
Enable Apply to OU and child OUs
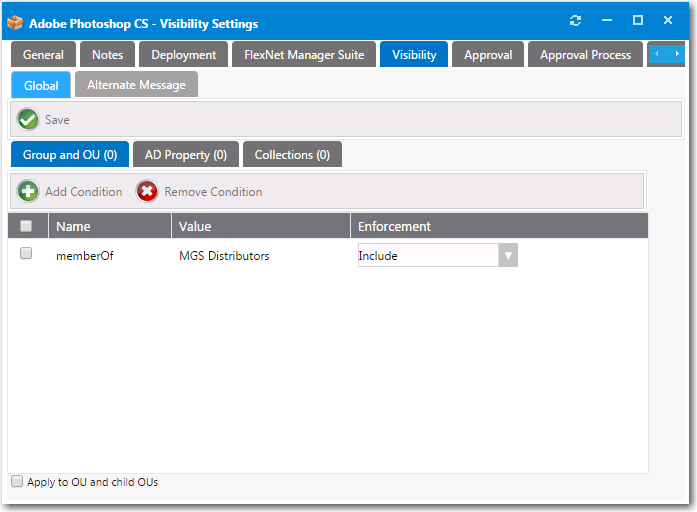pyautogui.click(x=17, y=482)
